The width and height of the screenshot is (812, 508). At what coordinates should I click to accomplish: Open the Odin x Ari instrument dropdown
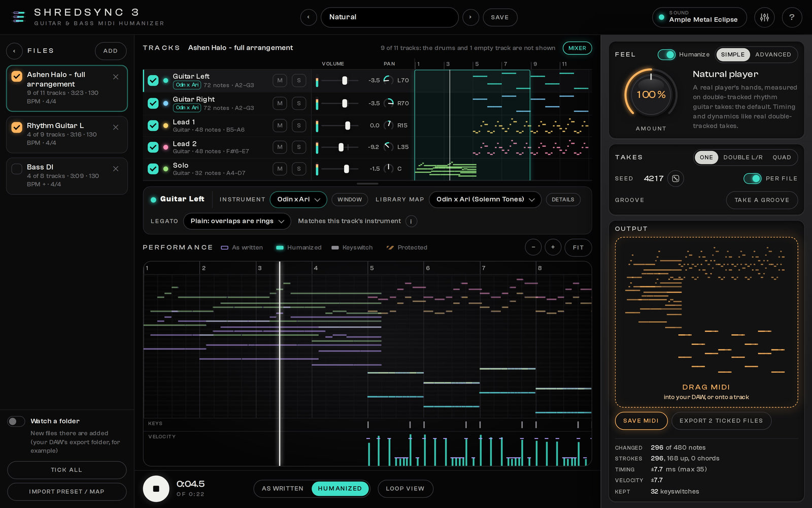(298, 200)
